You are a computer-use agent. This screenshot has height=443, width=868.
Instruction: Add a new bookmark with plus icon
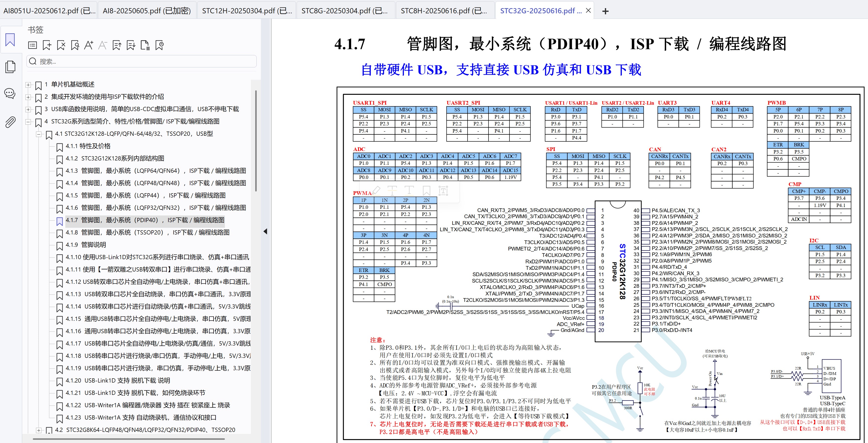[x=47, y=45]
